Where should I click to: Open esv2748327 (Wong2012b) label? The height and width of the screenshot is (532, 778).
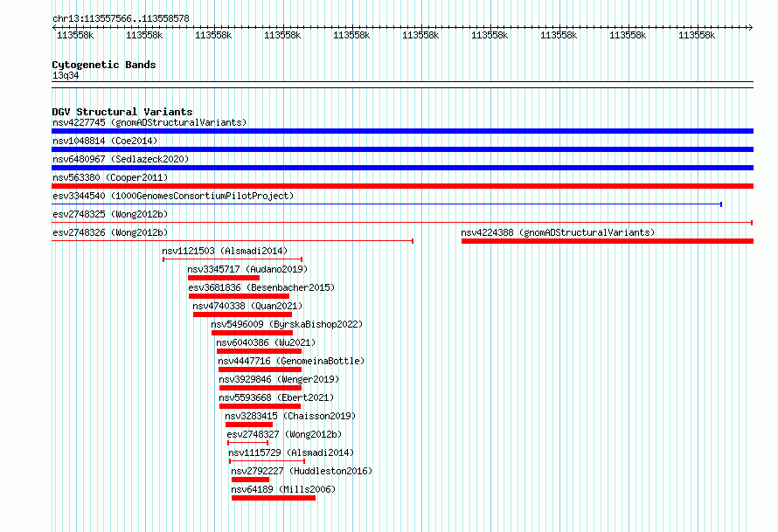click(284, 434)
